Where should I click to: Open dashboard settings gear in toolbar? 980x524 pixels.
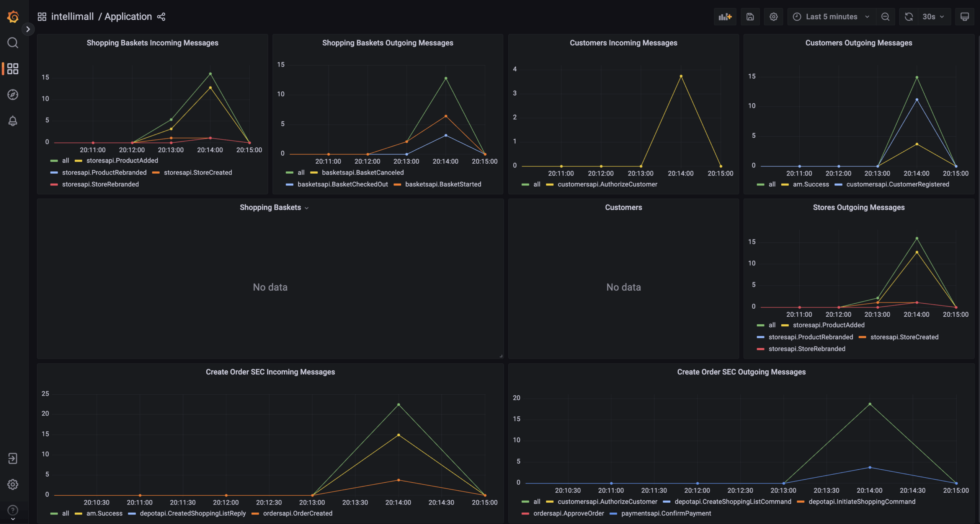773,17
